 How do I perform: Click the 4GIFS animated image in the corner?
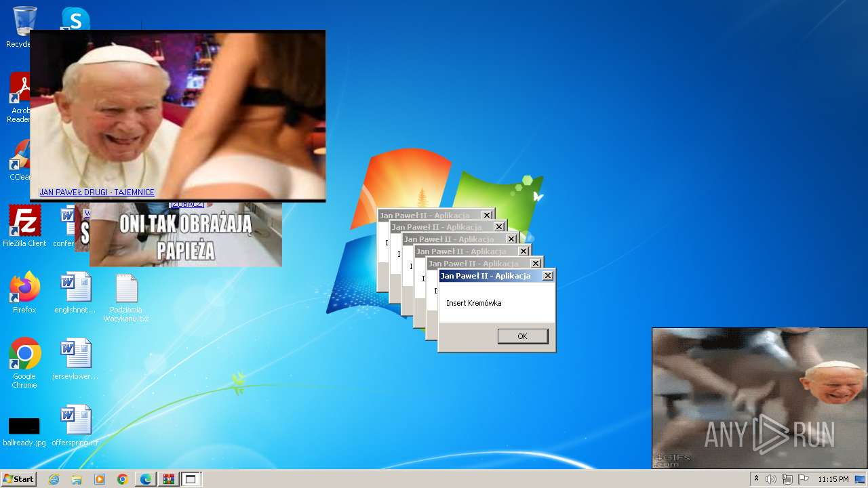(x=759, y=398)
